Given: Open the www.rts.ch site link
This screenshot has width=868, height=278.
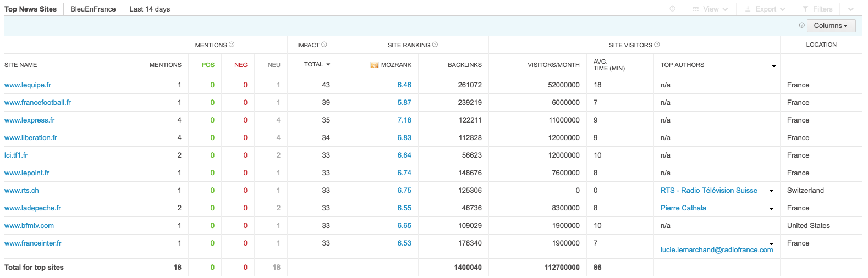Looking at the screenshot, I should (x=21, y=190).
